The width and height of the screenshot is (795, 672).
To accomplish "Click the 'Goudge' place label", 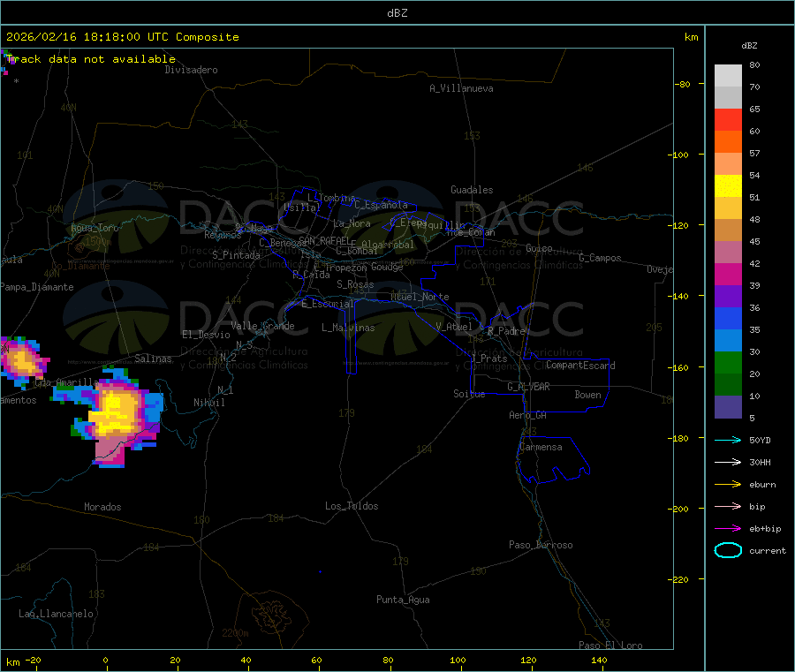I will pyautogui.click(x=387, y=267).
